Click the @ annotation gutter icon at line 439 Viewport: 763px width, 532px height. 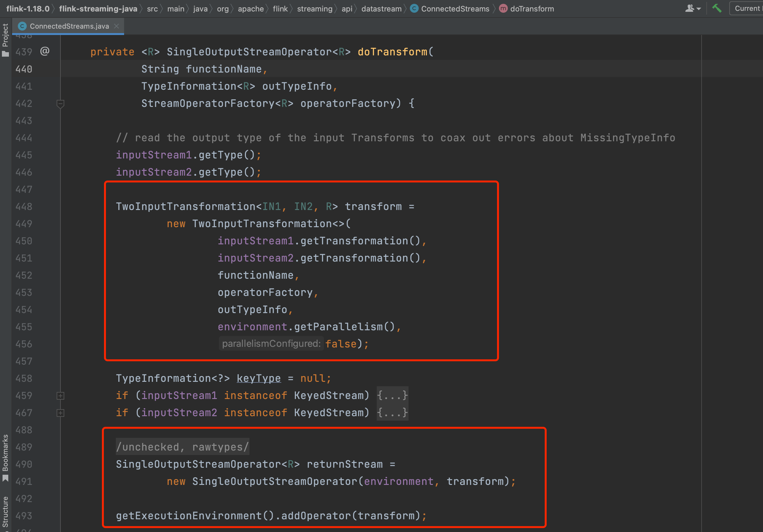[45, 52]
